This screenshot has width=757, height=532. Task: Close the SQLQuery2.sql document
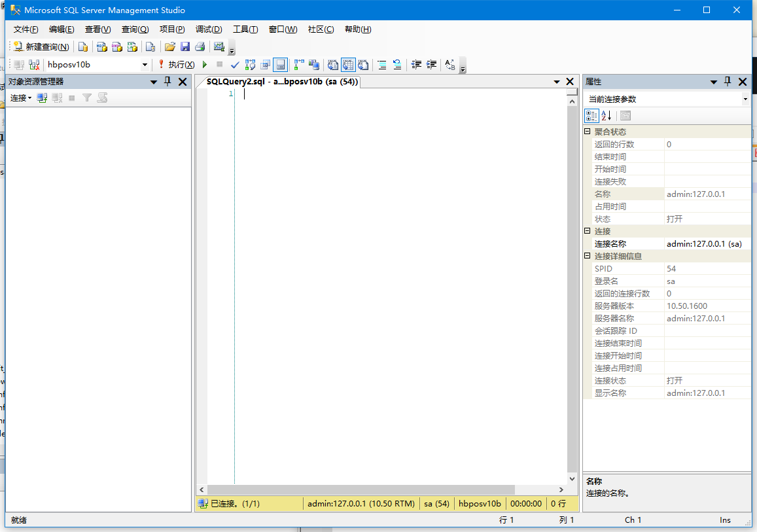pyautogui.click(x=570, y=82)
